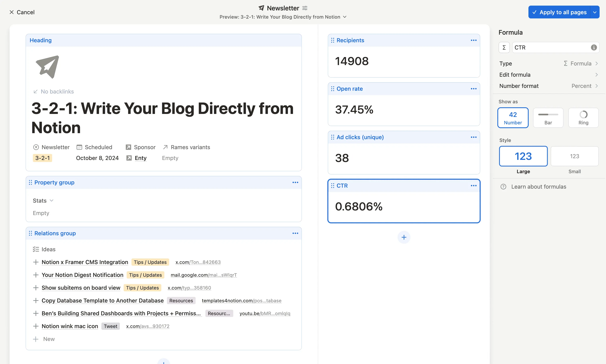
Task: Select the Ring display style
Action: click(x=583, y=118)
